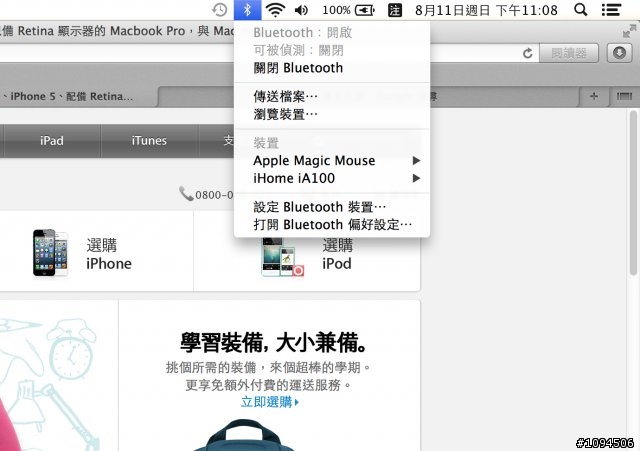Viewport: 640px width, 451px height.
Task: Select 關閉 Bluetooth menu item
Action: 332,68
